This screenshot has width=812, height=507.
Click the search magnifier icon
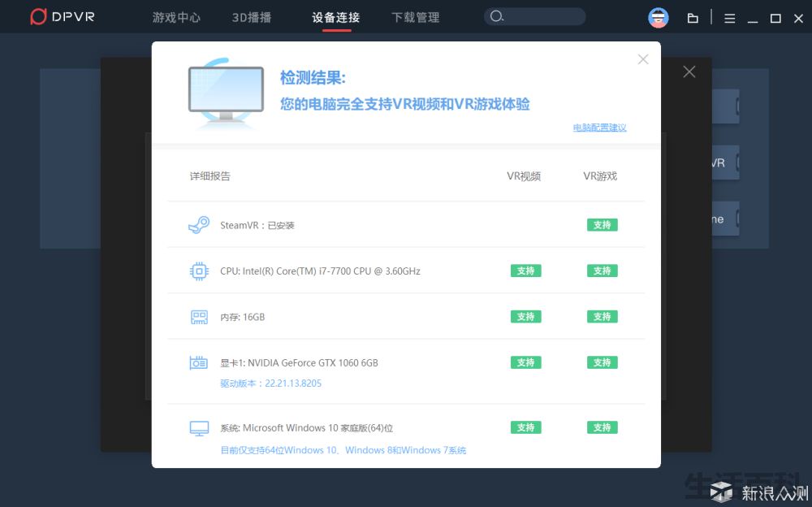(497, 16)
